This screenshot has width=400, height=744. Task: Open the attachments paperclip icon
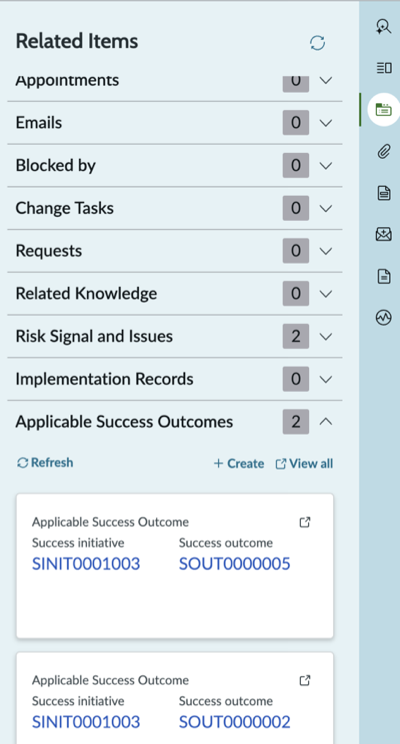coord(384,152)
